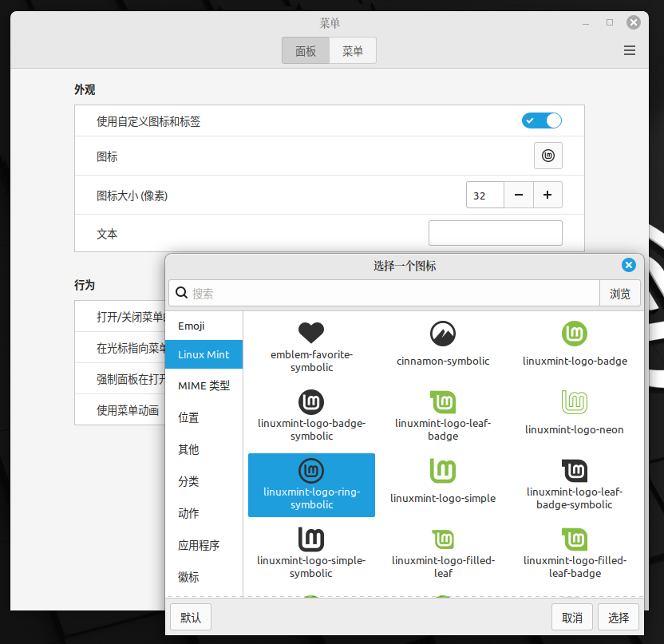Toggle the 使用自定义图标和标签 switch
Viewport: 664px width, 644px height.
(542, 121)
